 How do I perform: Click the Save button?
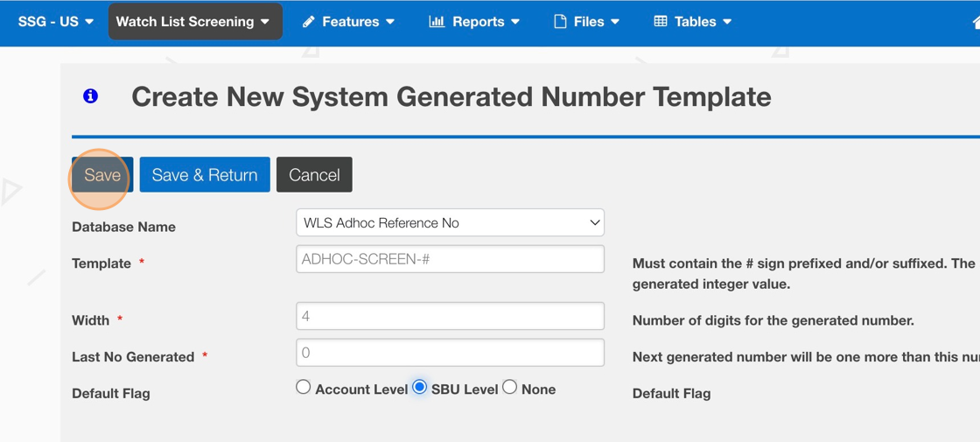102,175
